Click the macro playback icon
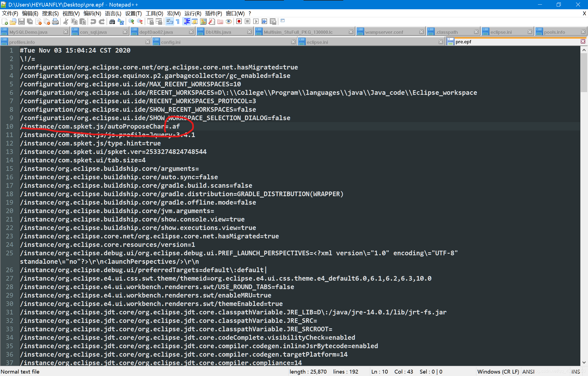Image resolution: width=588 pixels, height=376 pixels. (x=256, y=22)
